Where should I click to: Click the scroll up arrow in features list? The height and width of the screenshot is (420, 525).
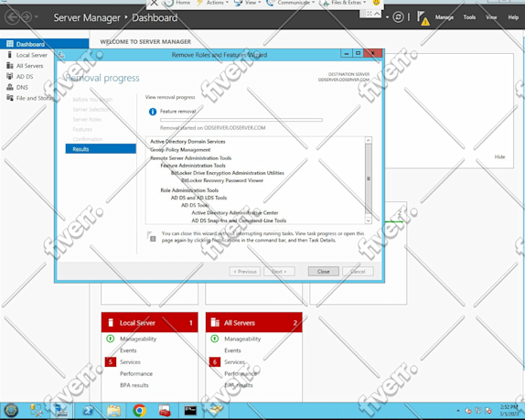click(369, 140)
